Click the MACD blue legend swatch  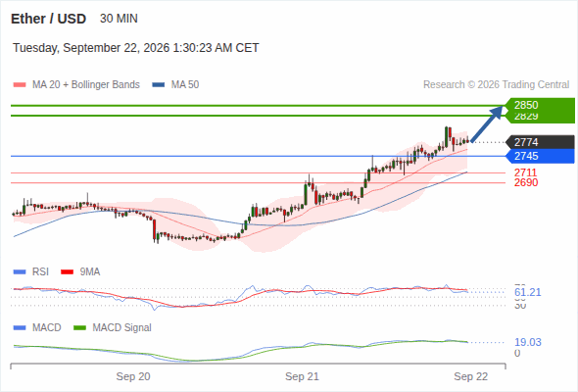pyautogui.click(x=20, y=328)
